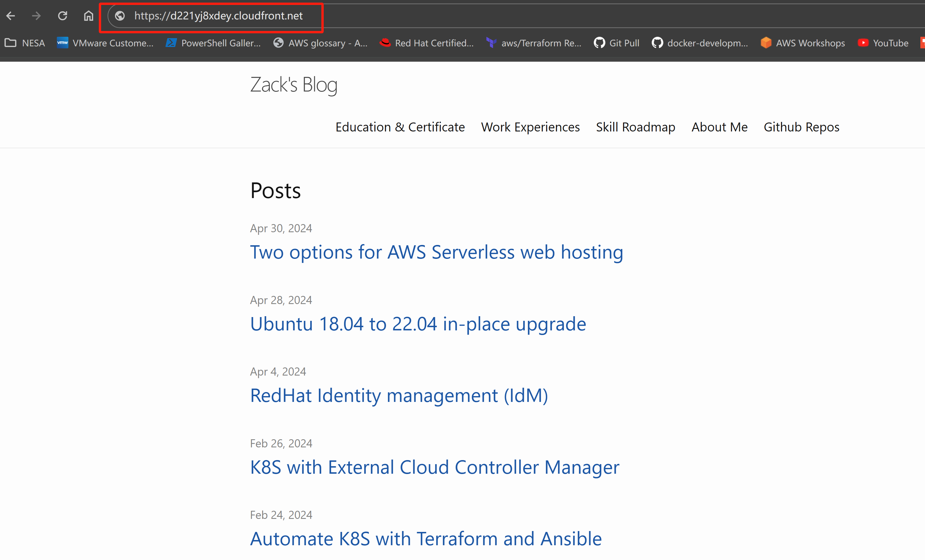Image resolution: width=925 pixels, height=560 pixels.
Task: Open the AWS Serverless web hosting post
Action: [437, 252]
